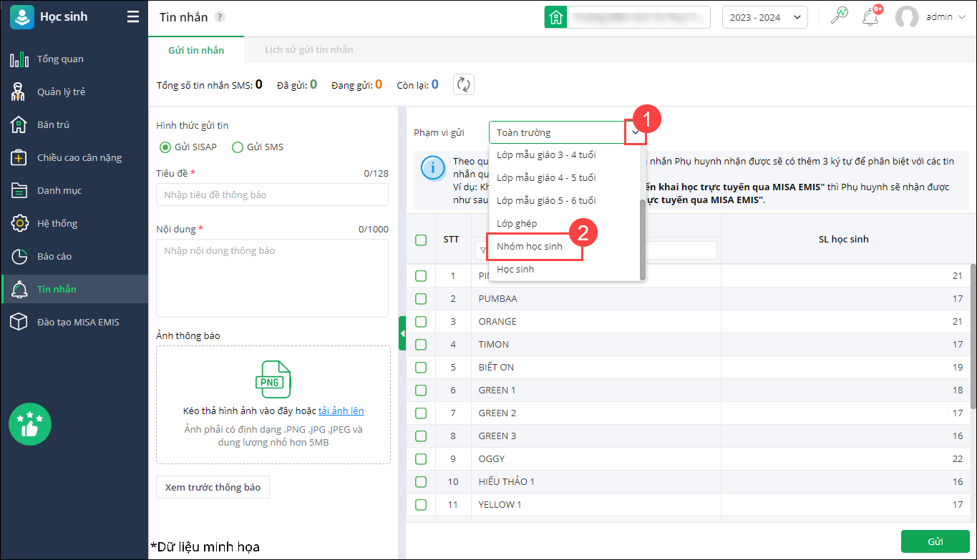This screenshot has width=977, height=560.
Task: Check the YELLOW 1 row checkbox
Action: (x=421, y=504)
